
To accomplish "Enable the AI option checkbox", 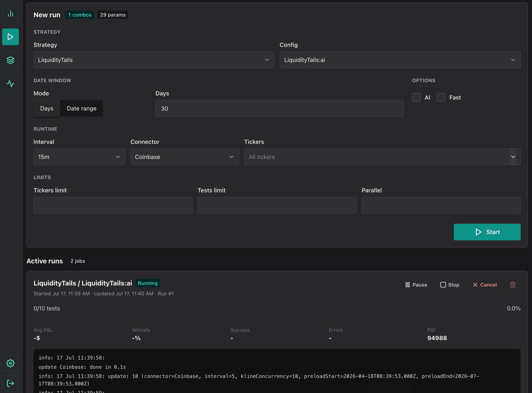I will click(416, 98).
